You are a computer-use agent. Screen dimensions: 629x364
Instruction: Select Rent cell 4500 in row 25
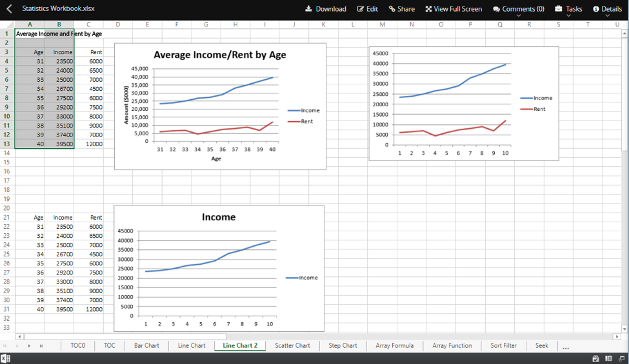coord(88,254)
